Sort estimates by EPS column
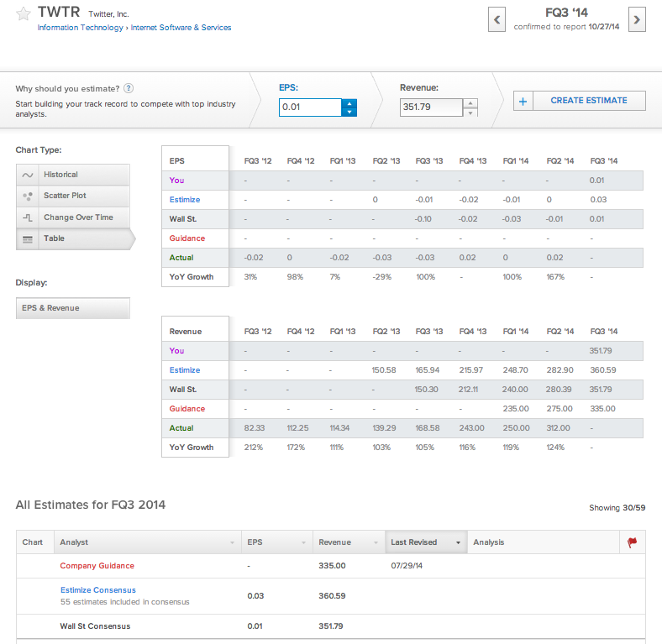The image size is (662, 644). point(277,542)
